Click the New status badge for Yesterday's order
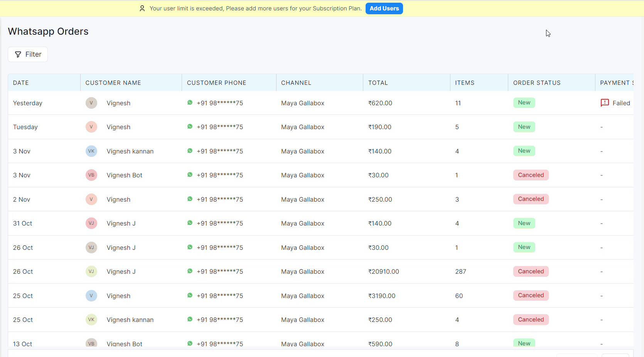Image resolution: width=644 pixels, height=357 pixels. (524, 103)
